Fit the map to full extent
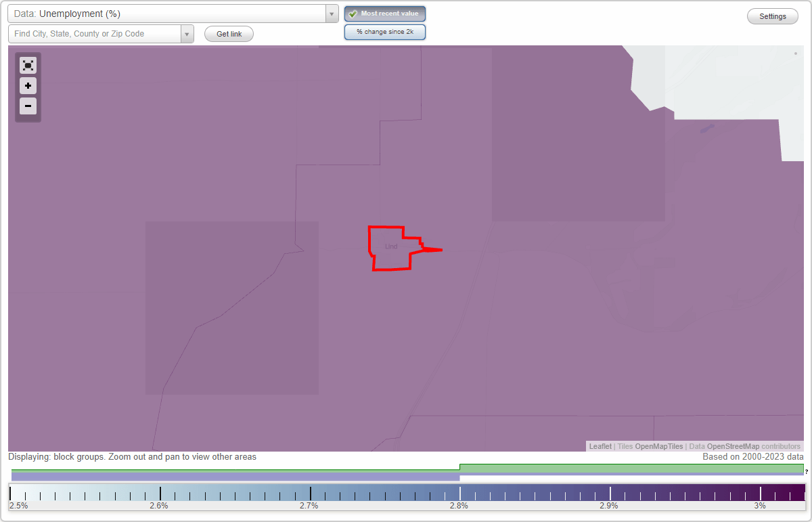This screenshot has height=522, width=812. coord(28,65)
